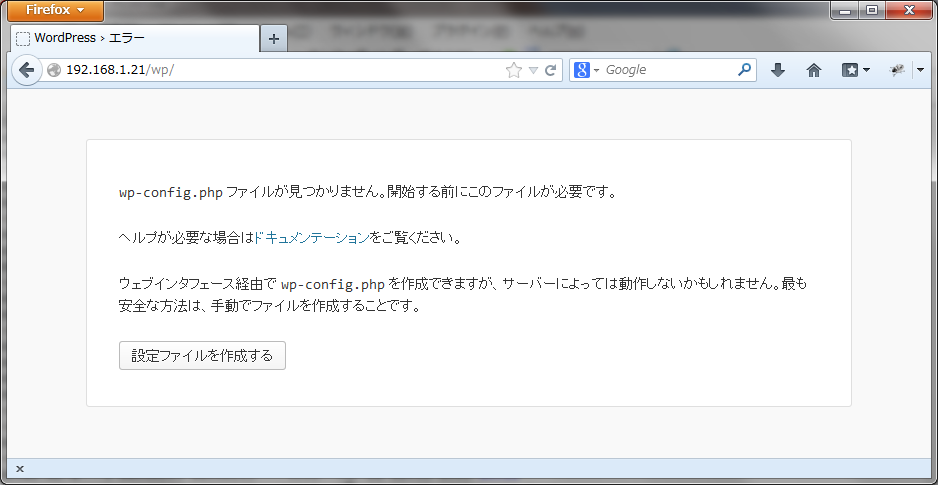Follow the ドキュメンテーション link
This screenshot has height=485, width=938.
pyautogui.click(x=311, y=238)
